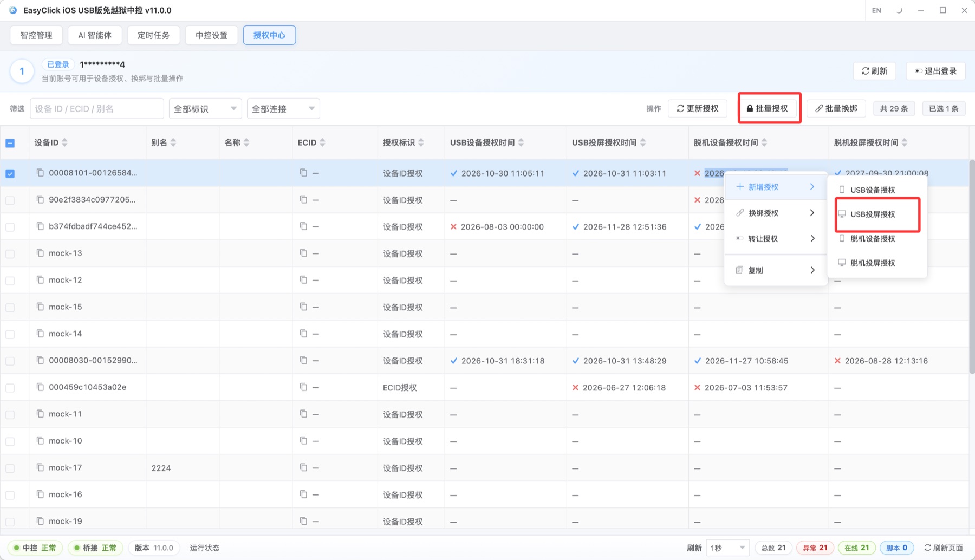Sort by ECID column arrows

click(x=323, y=142)
